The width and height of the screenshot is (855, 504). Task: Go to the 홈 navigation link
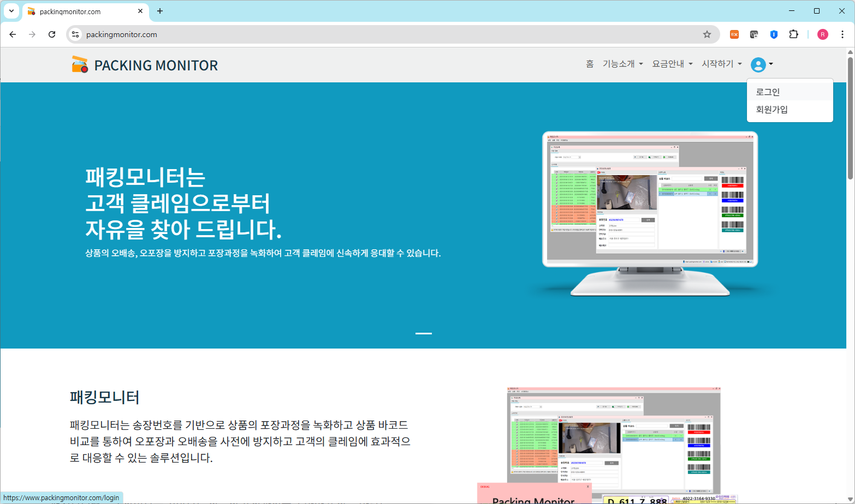pyautogui.click(x=590, y=64)
